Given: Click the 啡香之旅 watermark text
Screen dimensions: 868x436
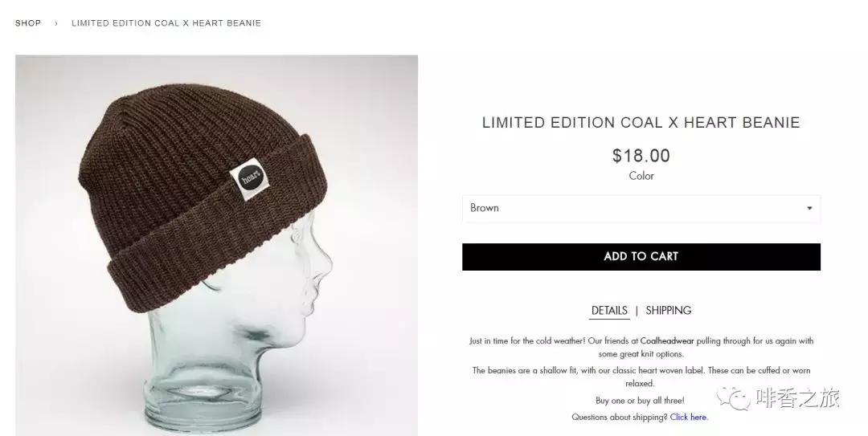Looking at the screenshot, I should click(798, 397).
